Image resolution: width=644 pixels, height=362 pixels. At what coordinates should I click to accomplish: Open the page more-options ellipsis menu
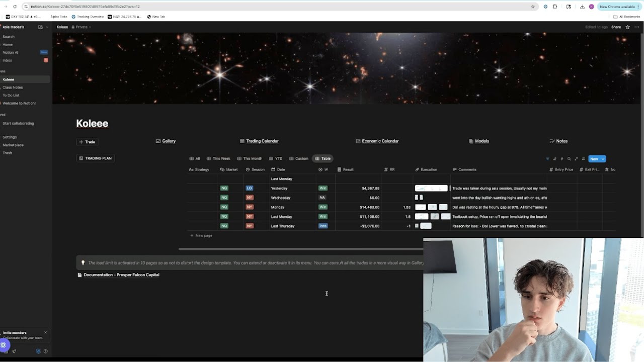pyautogui.click(x=636, y=27)
